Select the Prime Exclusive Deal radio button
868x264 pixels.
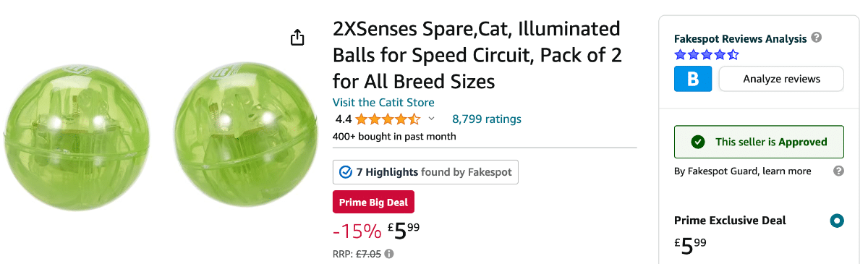click(x=837, y=221)
